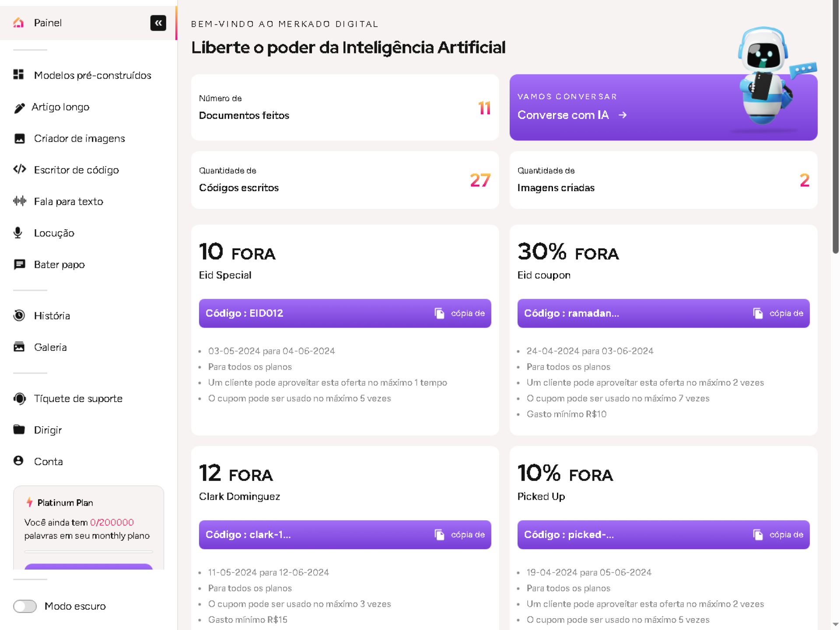Copy the ramadan coupon code
Viewport: 840px width, 630px height.
[778, 313]
